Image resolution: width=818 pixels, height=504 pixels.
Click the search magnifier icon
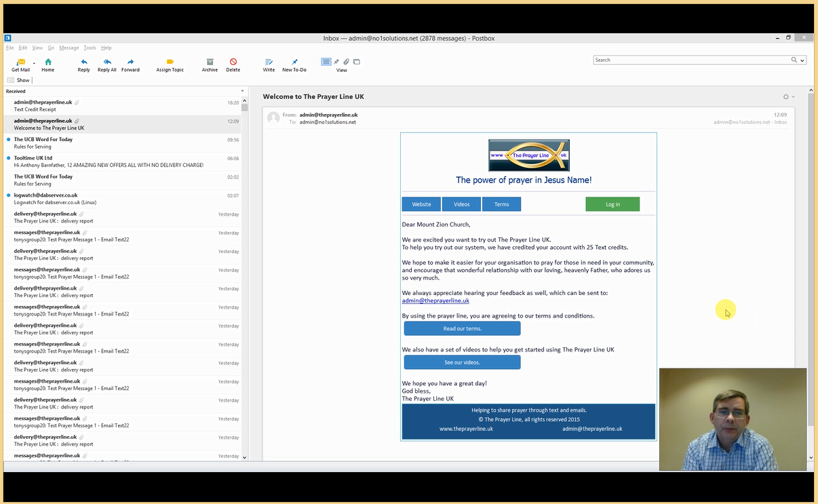pyautogui.click(x=794, y=60)
